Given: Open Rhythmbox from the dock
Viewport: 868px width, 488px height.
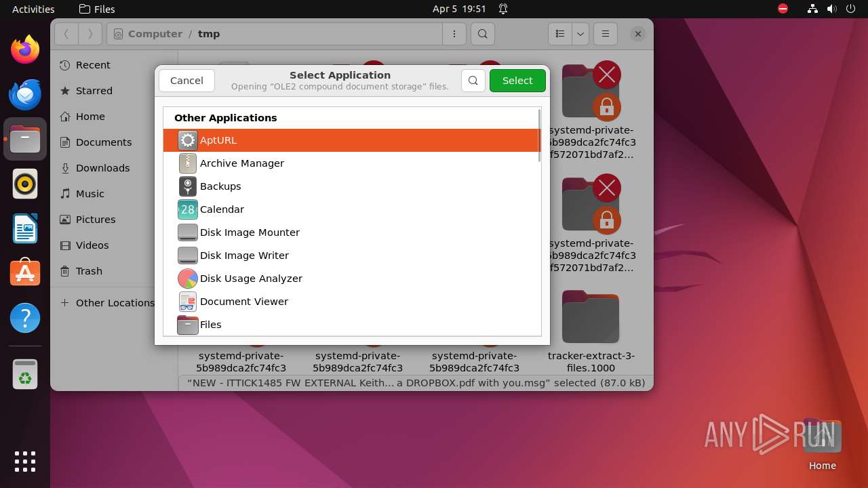Looking at the screenshot, I should tap(25, 184).
